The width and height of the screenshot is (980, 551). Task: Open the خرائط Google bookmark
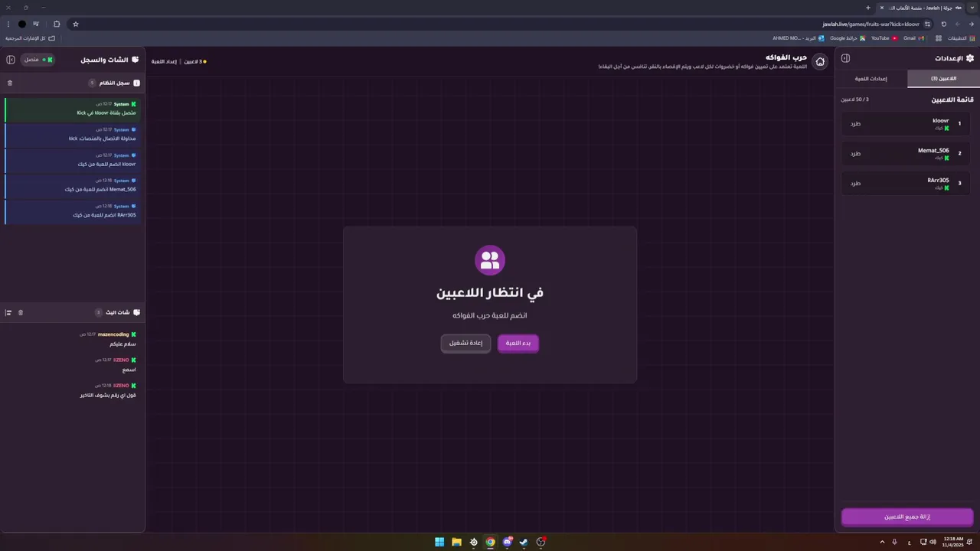tap(848, 37)
